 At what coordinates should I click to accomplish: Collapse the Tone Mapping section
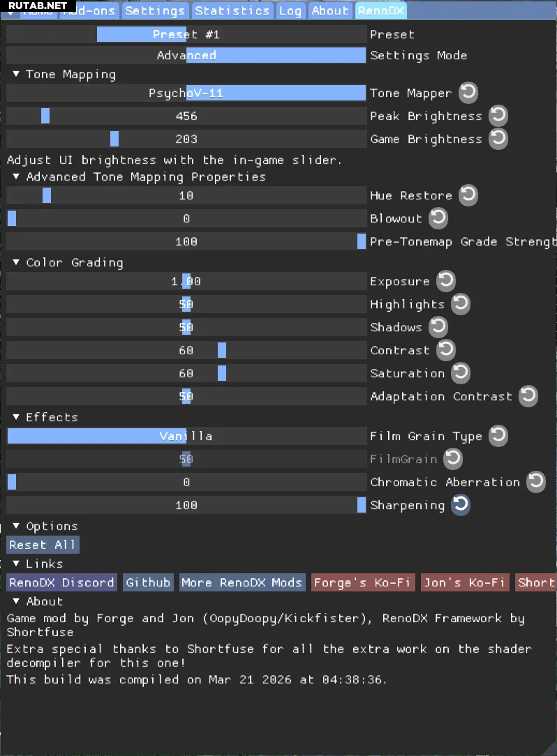point(16,75)
